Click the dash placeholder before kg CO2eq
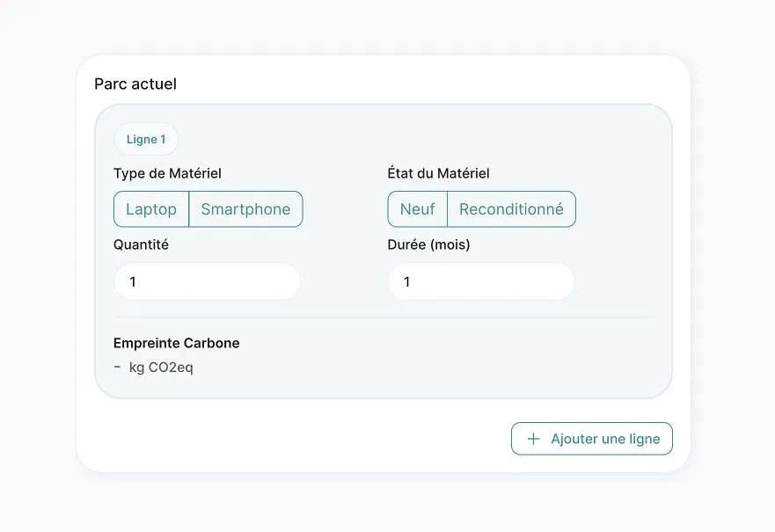Screen dimensions: 775x532 click(x=117, y=367)
